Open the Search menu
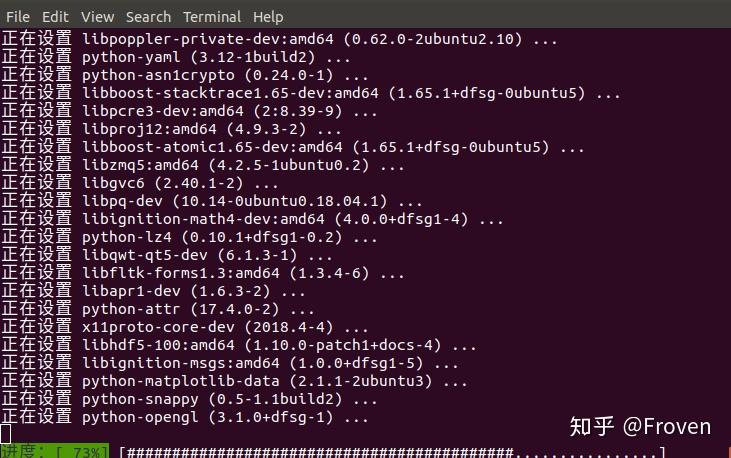 point(149,17)
